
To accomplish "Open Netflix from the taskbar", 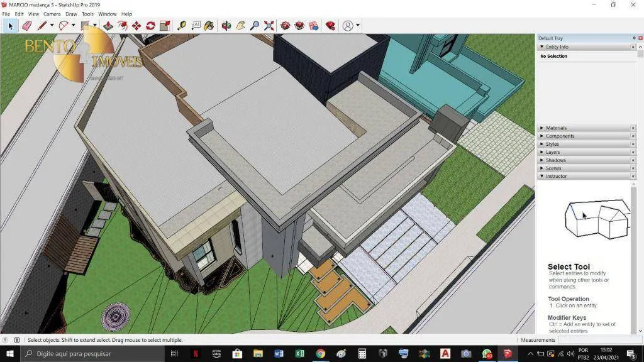I will tap(196, 354).
